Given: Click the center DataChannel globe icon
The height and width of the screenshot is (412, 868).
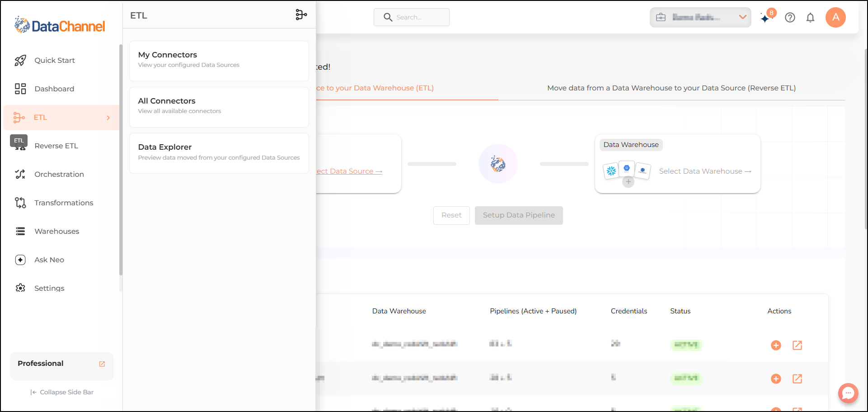Looking at the screenshot, I should click(498, 164).
